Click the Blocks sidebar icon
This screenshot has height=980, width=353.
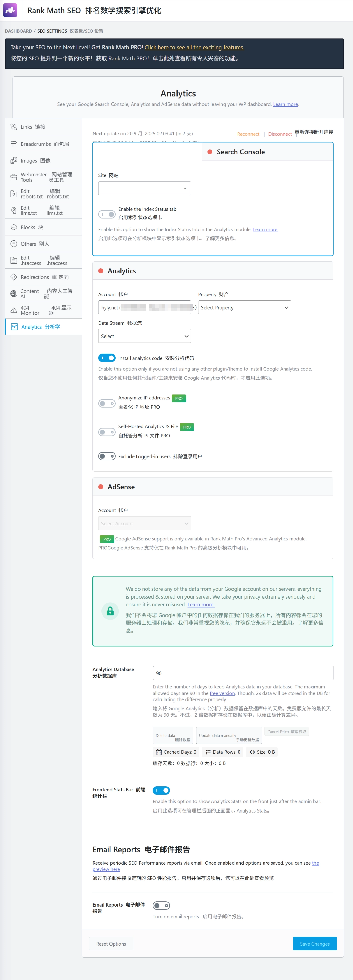14,227
